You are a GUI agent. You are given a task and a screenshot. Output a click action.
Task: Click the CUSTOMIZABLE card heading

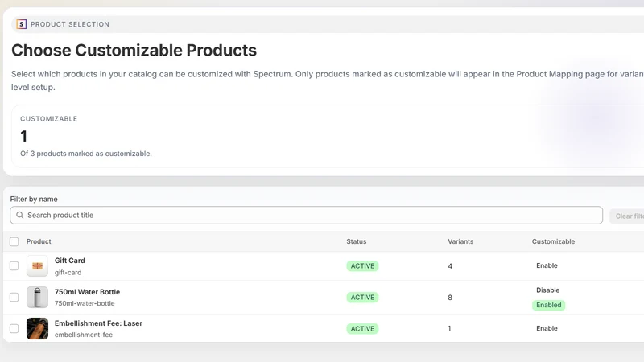49,118
